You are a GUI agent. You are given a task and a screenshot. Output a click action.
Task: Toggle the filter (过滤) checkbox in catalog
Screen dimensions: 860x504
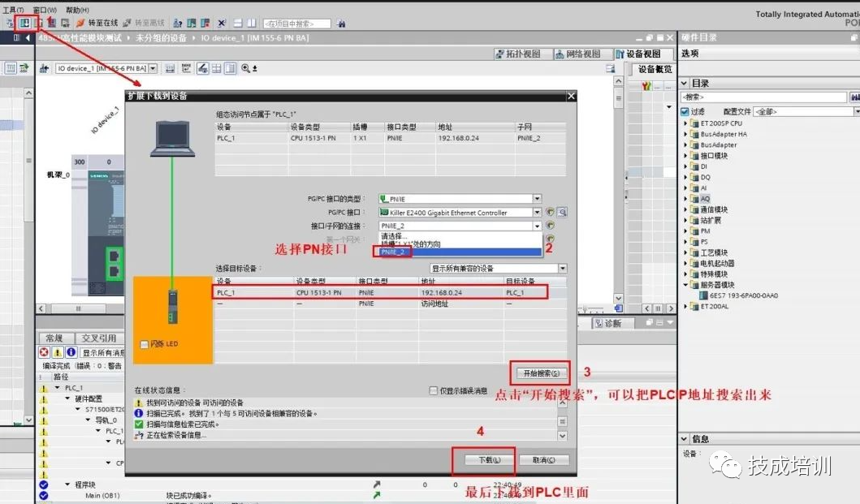[x=685, y=111]
